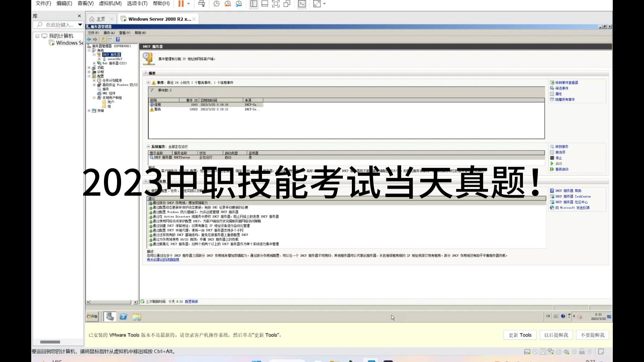Click 转到事件查看器 link

tap(567, 82)
